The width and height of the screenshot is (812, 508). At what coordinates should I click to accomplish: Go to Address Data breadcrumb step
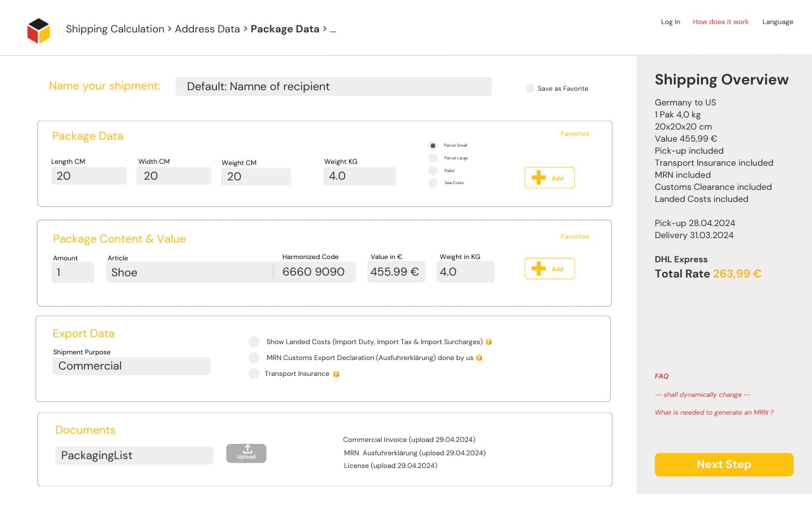pyautogui.click(x=207, y=29)
